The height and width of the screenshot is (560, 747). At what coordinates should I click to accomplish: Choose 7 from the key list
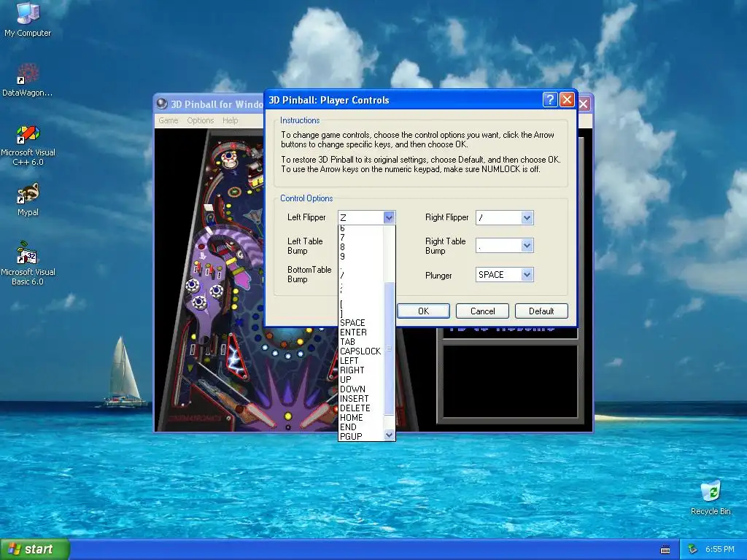(360, 238)
